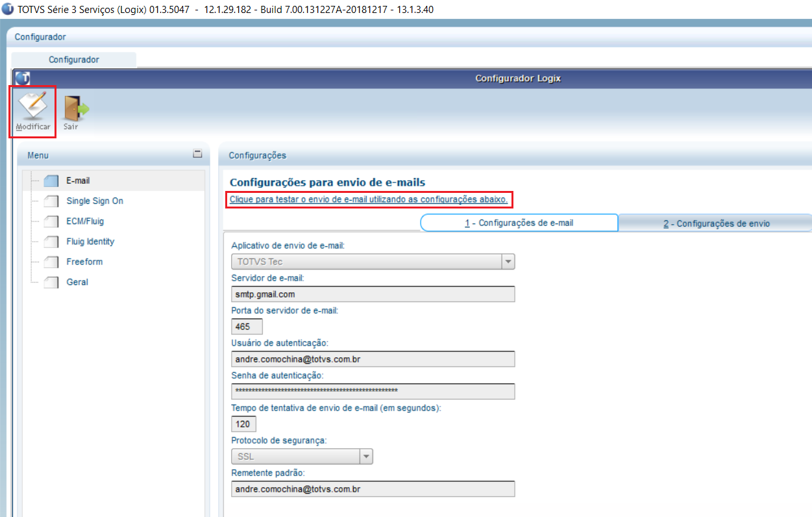Click the Modificar toolbar icon
812x517 pixels.
(32, 111)
